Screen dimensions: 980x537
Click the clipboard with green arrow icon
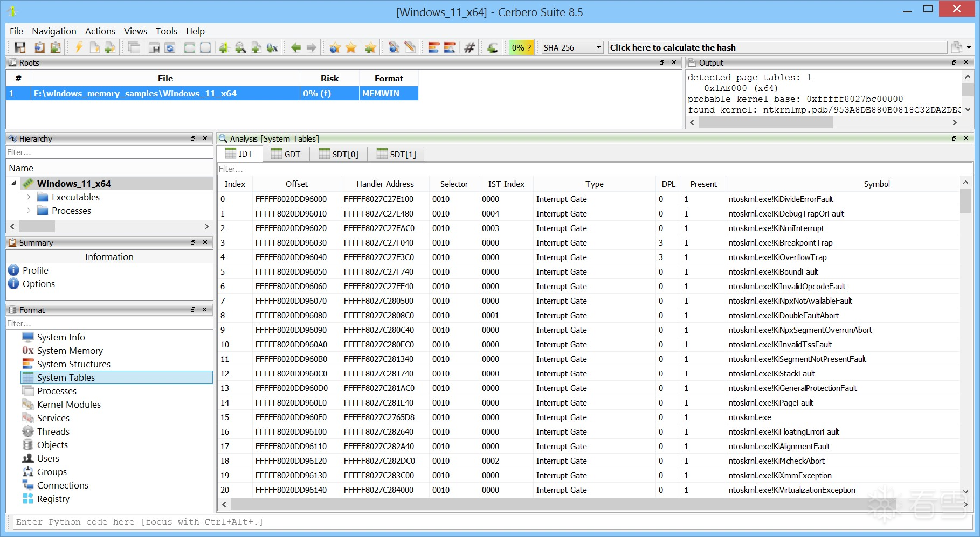55,47
